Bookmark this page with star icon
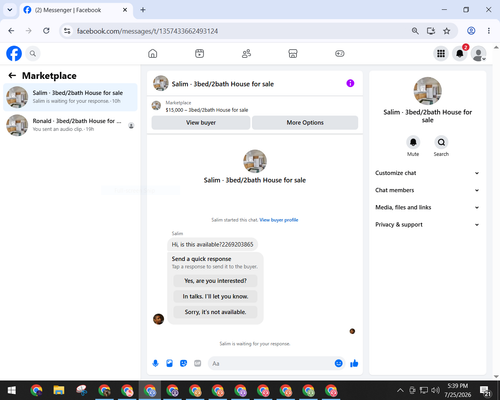The height and width of the screenshot is (400, 500). click(x=447, y=31)
